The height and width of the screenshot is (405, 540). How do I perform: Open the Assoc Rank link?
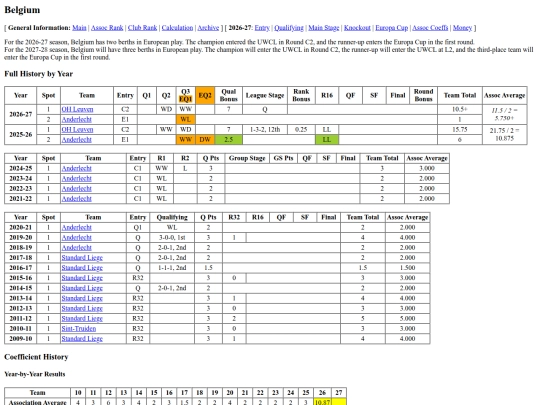click(x=107, y=28)
